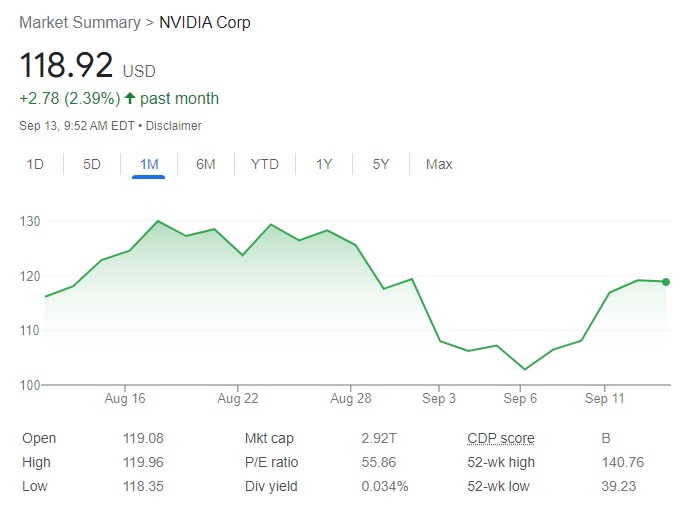Click the Aug 16 date axis label
Screen dimensions: 697x508
125,398
